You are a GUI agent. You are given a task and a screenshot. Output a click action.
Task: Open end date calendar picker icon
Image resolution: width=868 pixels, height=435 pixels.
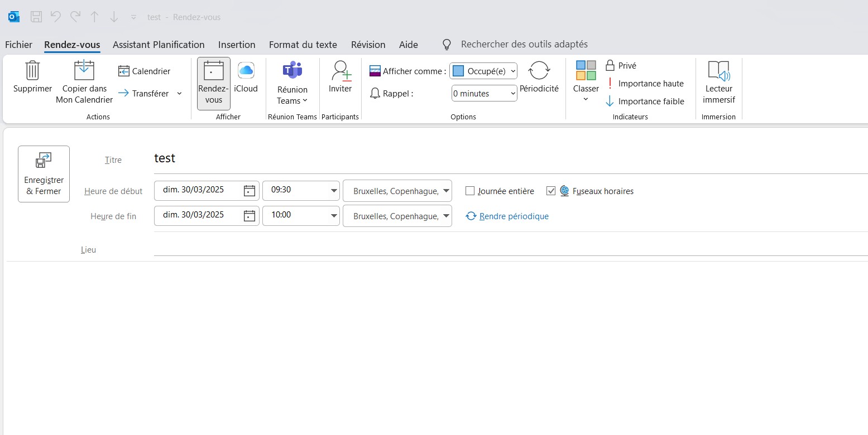250,216
